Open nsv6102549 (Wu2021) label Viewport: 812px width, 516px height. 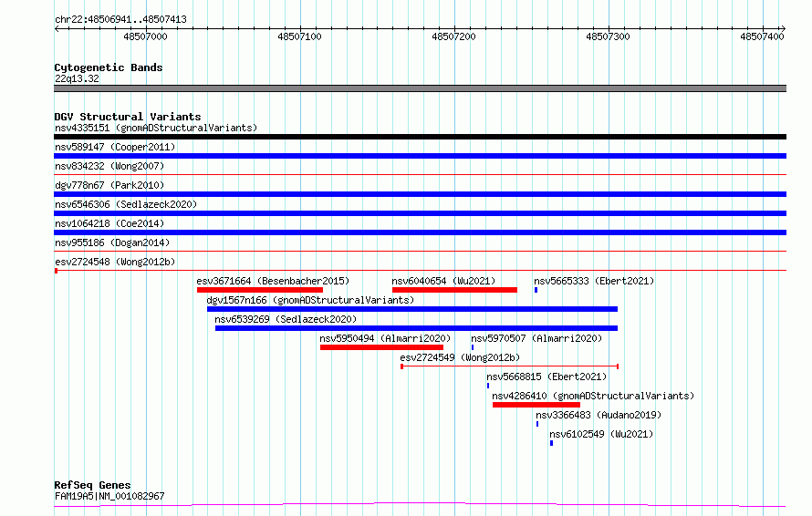(601, 434)
